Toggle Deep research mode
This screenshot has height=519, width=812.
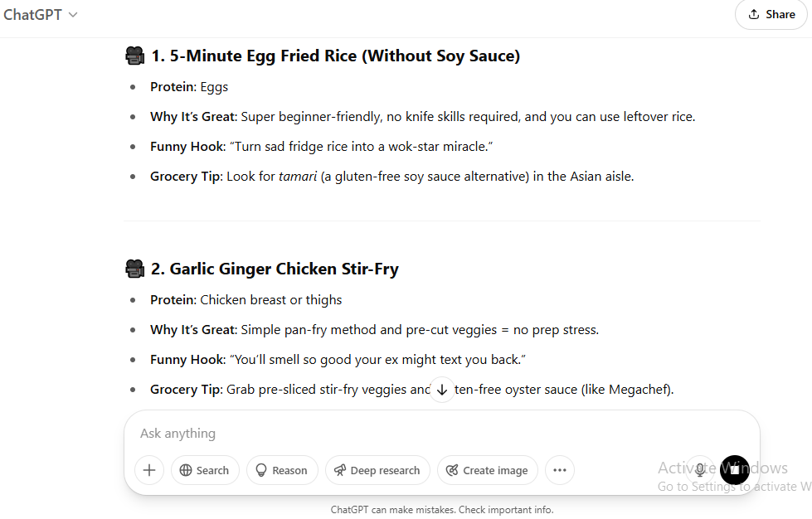click(377, 470)
